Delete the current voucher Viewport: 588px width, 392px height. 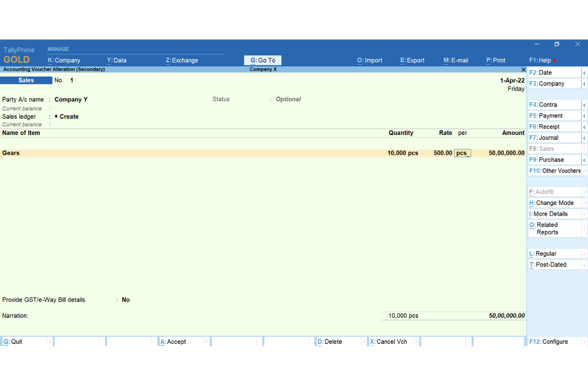click(x=329, y=342)
